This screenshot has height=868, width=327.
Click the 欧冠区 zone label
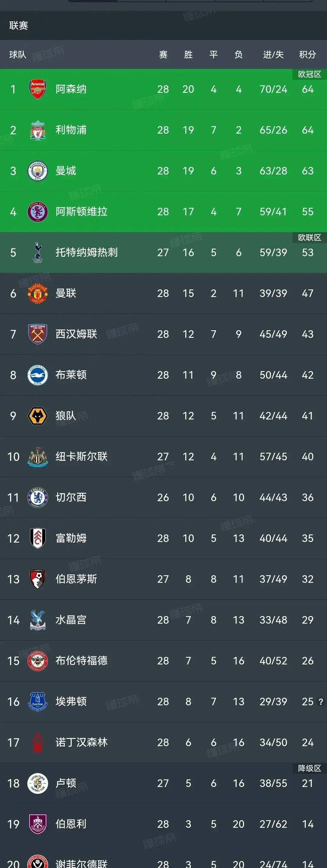[x=309, y=74]
